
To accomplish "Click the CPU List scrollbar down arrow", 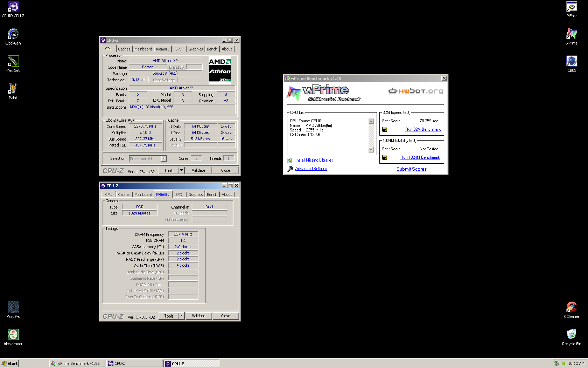I will coord(371,150).
